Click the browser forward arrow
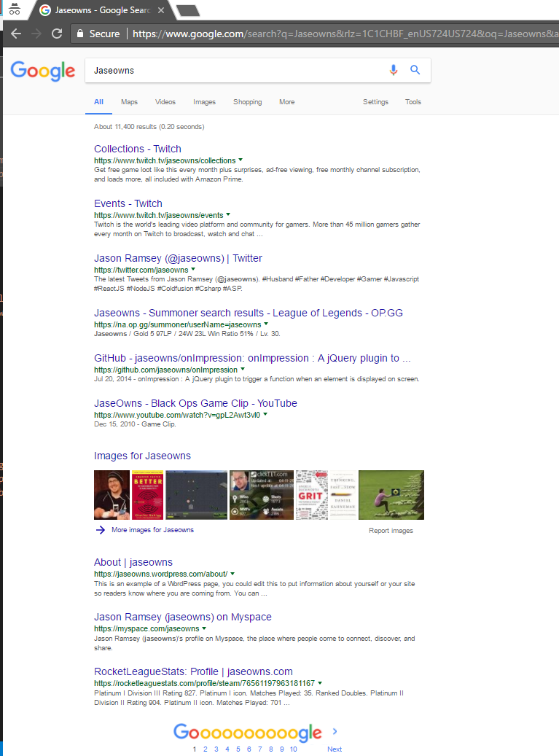559x756 pixels. (x=36, y=34)
